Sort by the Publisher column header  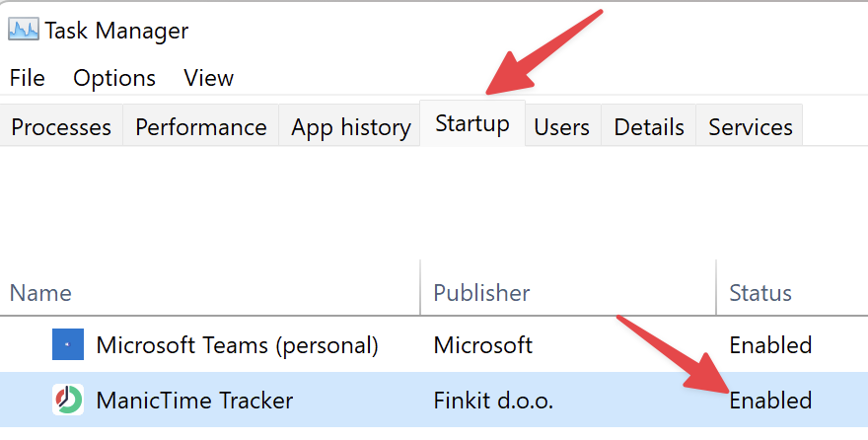coord(568,292)
